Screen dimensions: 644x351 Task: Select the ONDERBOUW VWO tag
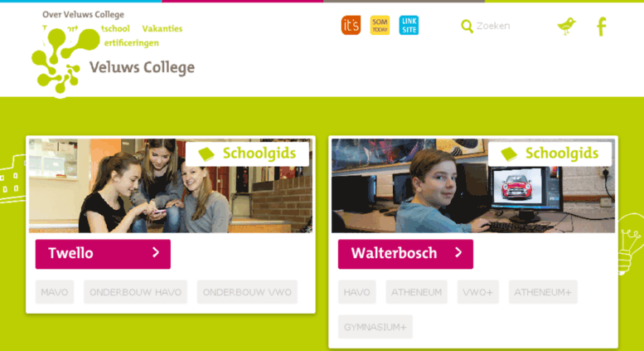coord(247,292)
